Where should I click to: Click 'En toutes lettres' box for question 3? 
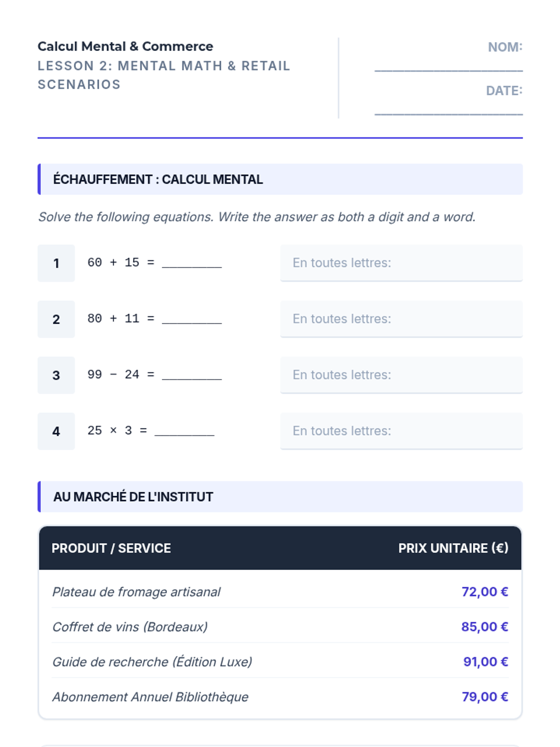coord(401,375)
